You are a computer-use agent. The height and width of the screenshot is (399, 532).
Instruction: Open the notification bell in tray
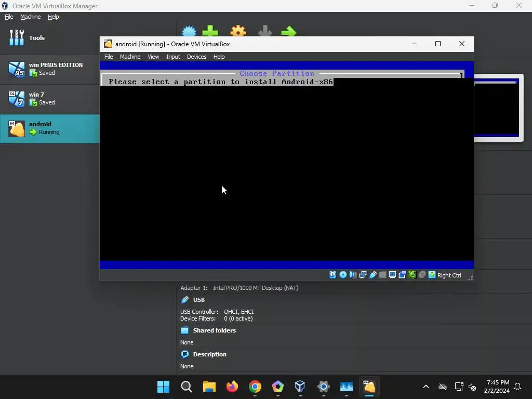point(517,387)
